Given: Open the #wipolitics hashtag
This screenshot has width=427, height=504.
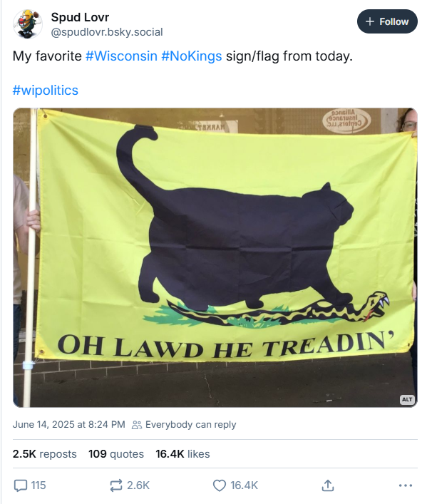Looking at the screenshot, I should pos(46,91).
